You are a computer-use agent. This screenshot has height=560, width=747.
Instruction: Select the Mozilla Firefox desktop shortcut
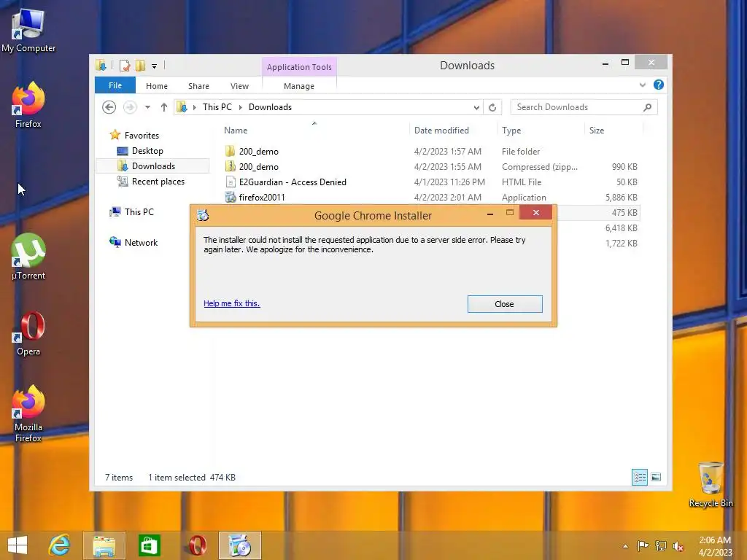pos(28,414)
